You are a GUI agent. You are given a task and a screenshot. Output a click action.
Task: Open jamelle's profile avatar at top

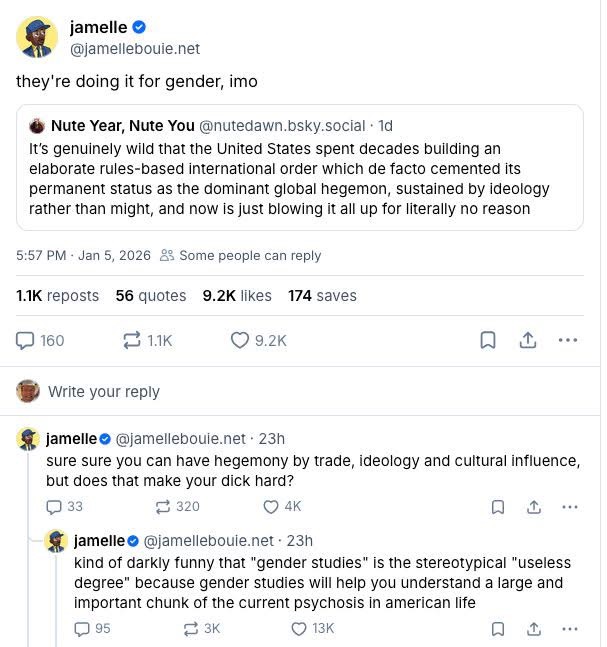36,38
